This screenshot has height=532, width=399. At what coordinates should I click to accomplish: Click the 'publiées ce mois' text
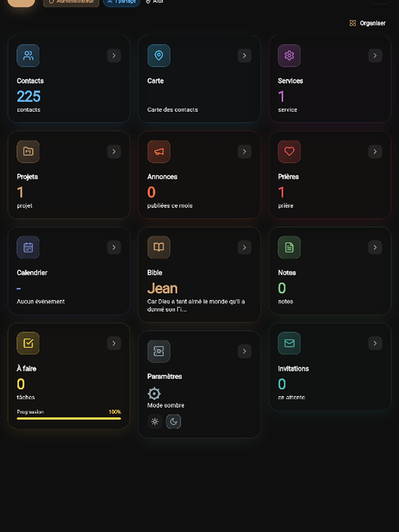pyautogui.click(x=170, y=206)
